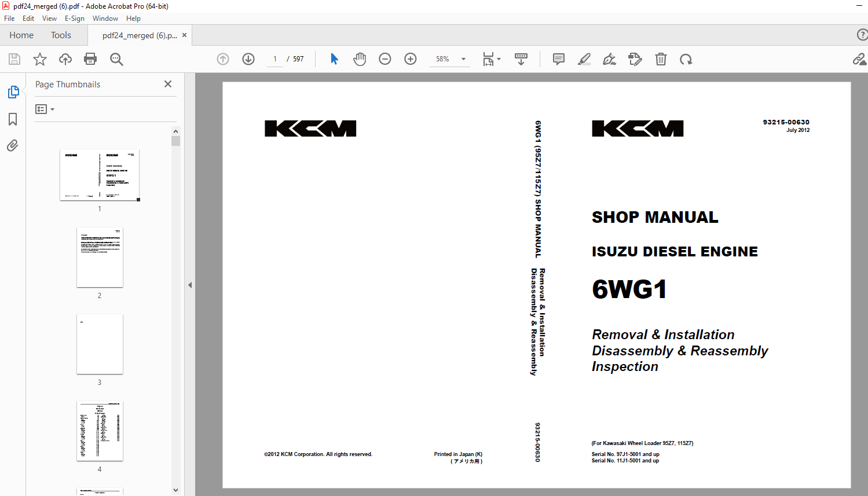Click the 58% zoom value field
This screenshot has width=868, height=496.
click(443, 59)
